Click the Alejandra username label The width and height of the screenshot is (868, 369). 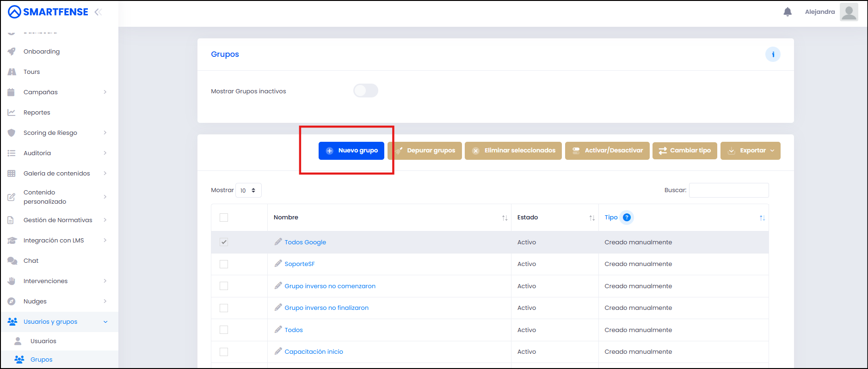tap(820, 12)
